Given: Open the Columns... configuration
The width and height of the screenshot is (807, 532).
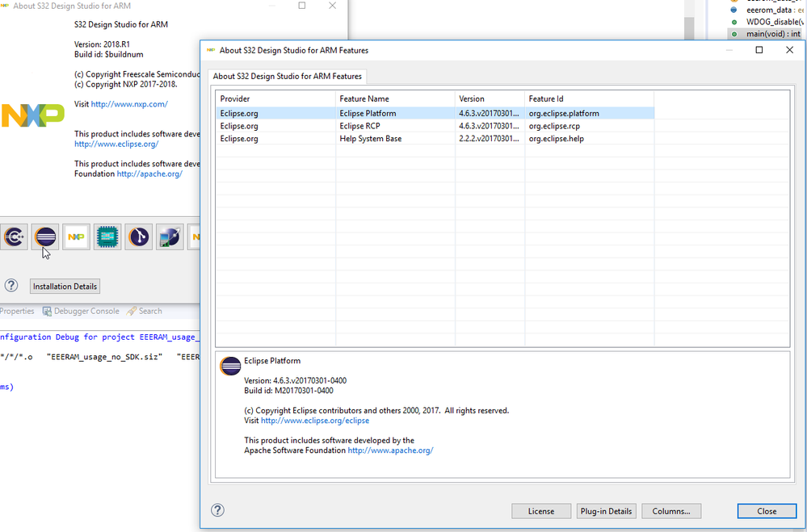Looking at the screenshot, I should [x=671, y=511].
